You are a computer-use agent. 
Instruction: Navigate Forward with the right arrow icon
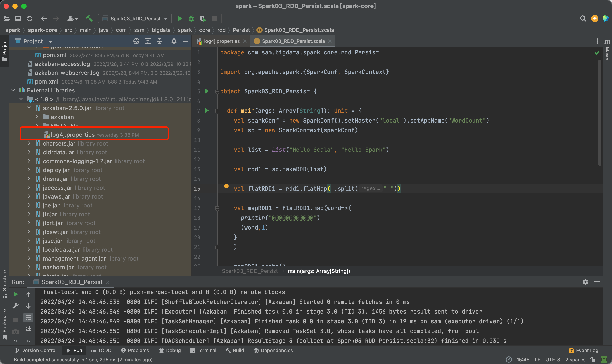(56, 19)
